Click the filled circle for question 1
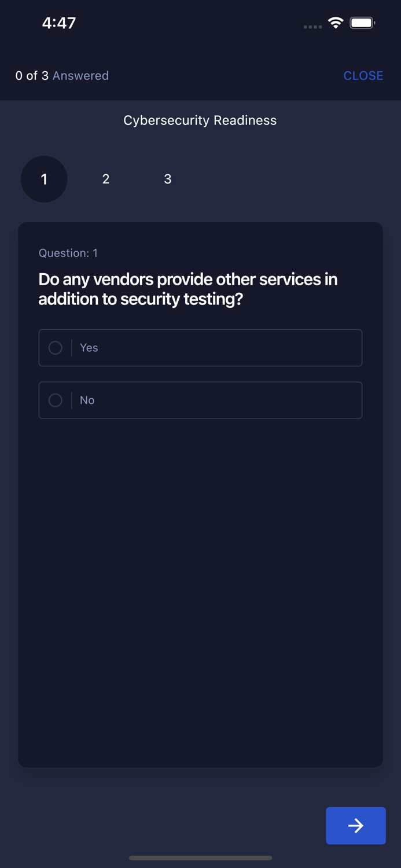 [x=44, y=179]
